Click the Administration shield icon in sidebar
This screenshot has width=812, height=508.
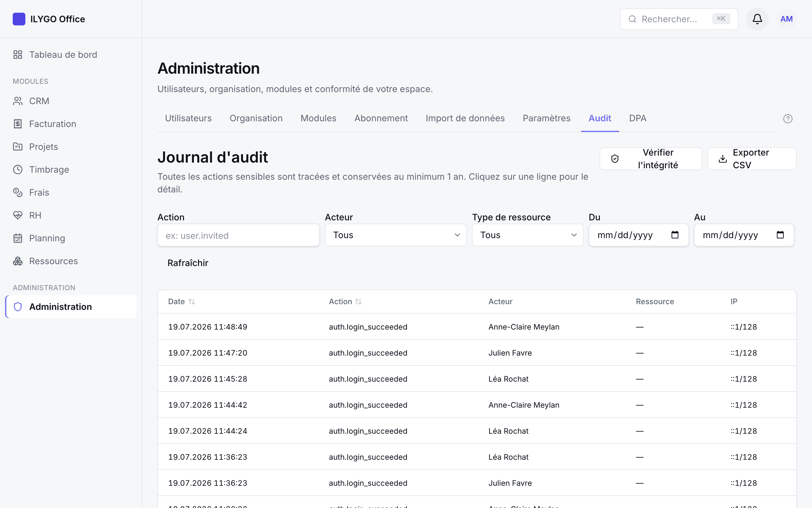(18, 306)
